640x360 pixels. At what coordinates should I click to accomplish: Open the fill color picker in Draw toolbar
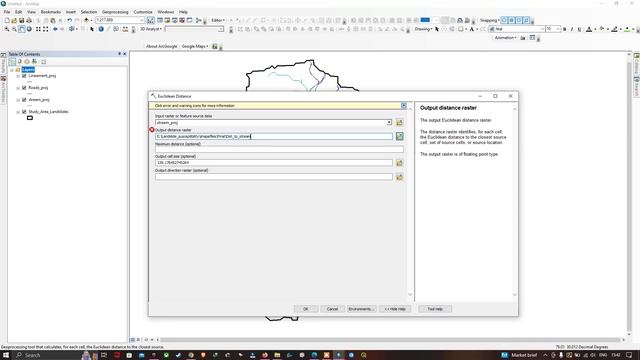tap(603, 29)
